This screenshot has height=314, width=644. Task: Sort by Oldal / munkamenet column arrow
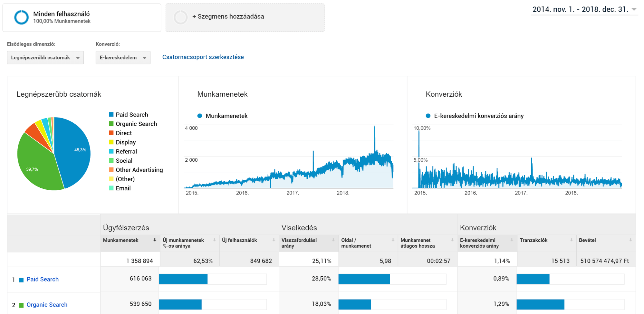pyautogui.click(x=393, y=240)
